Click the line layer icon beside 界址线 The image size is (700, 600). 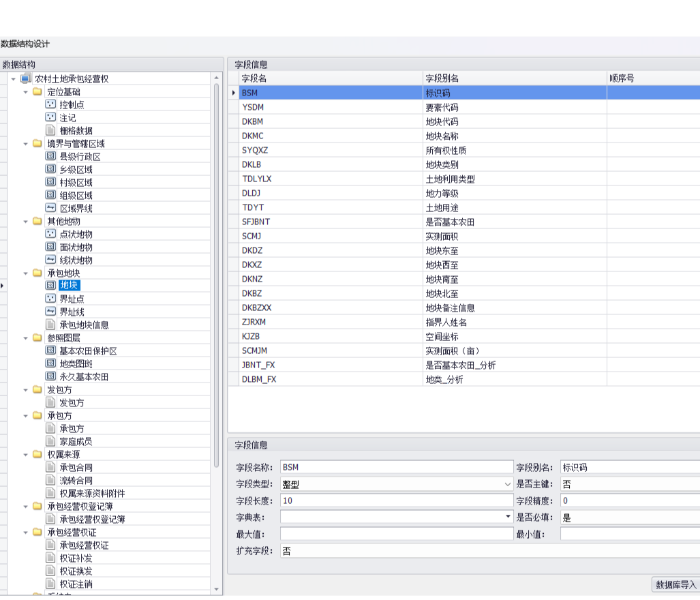click(x=50, y=312)
